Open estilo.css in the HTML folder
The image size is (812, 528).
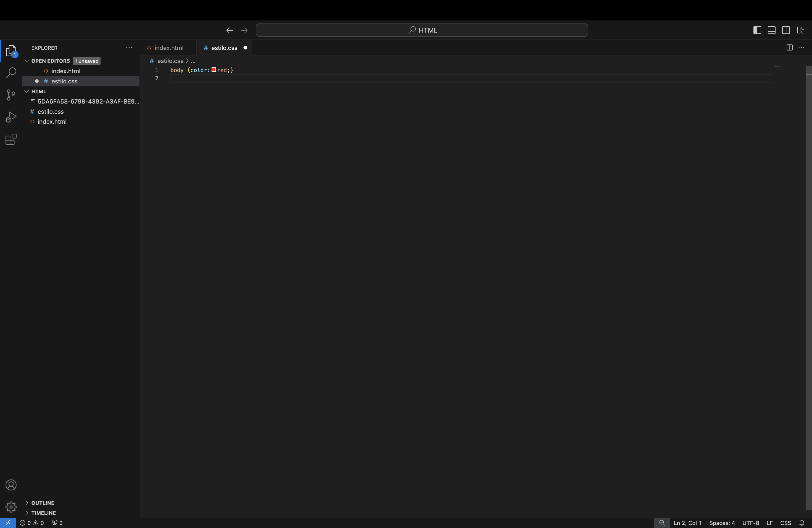[81, 112]
